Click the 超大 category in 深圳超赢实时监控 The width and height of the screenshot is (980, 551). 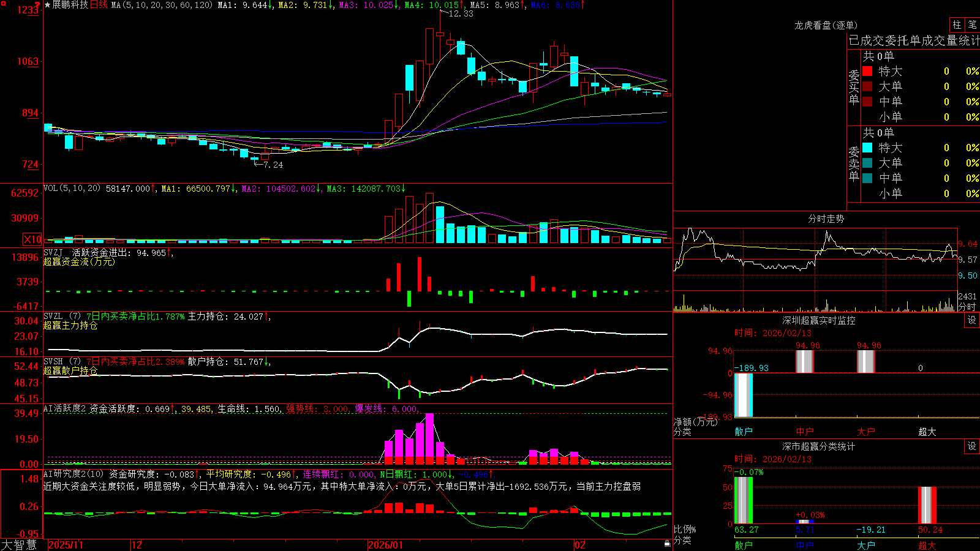(x=927, y=432)
